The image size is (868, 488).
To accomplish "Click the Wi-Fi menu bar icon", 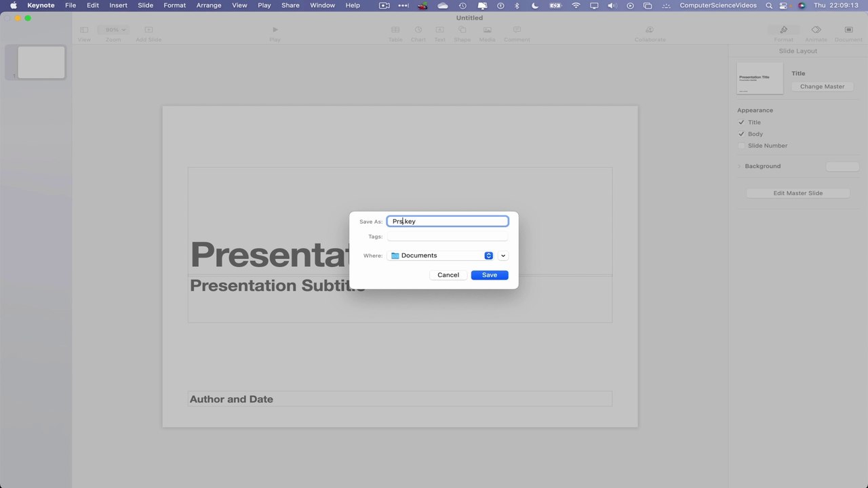I will coord(576,5).
